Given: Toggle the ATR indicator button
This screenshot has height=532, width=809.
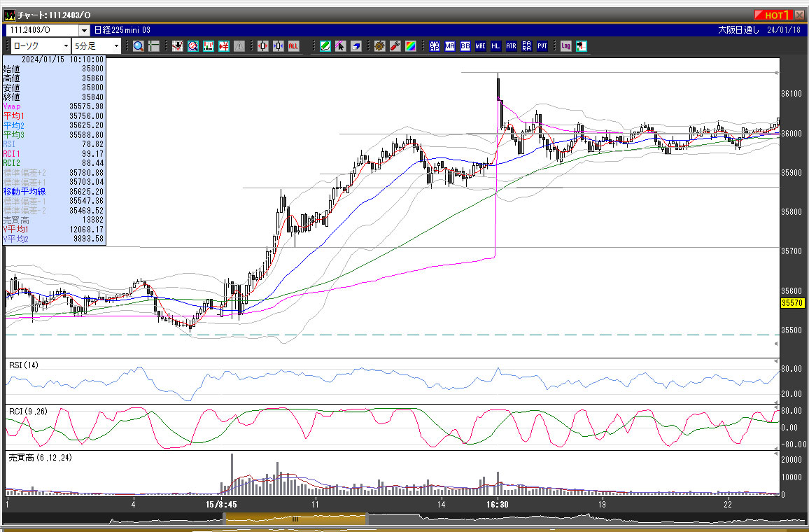Looking at the screenshot, I should click(x=512, y=46).
